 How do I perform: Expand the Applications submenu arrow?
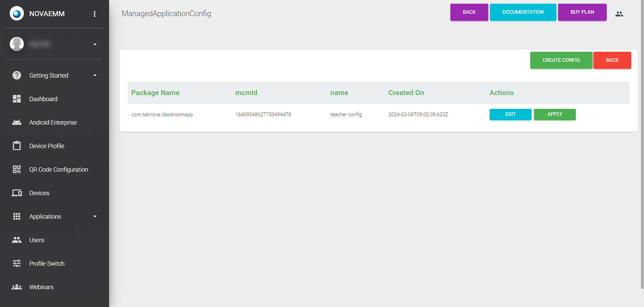pos(95,216)
